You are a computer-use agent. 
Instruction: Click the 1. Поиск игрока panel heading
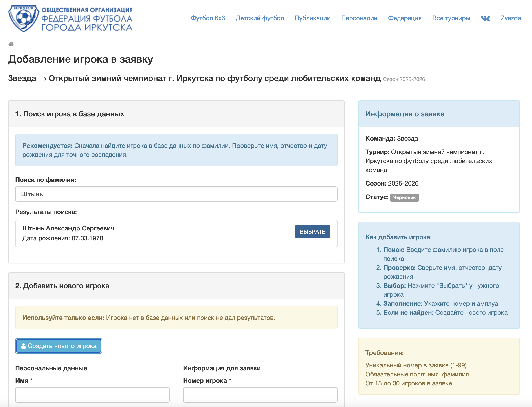point(69,114)
